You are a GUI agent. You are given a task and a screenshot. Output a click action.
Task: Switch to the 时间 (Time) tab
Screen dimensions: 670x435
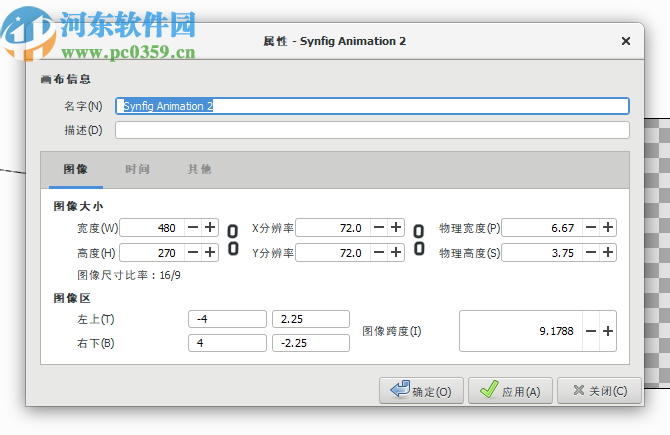(138, 169)
